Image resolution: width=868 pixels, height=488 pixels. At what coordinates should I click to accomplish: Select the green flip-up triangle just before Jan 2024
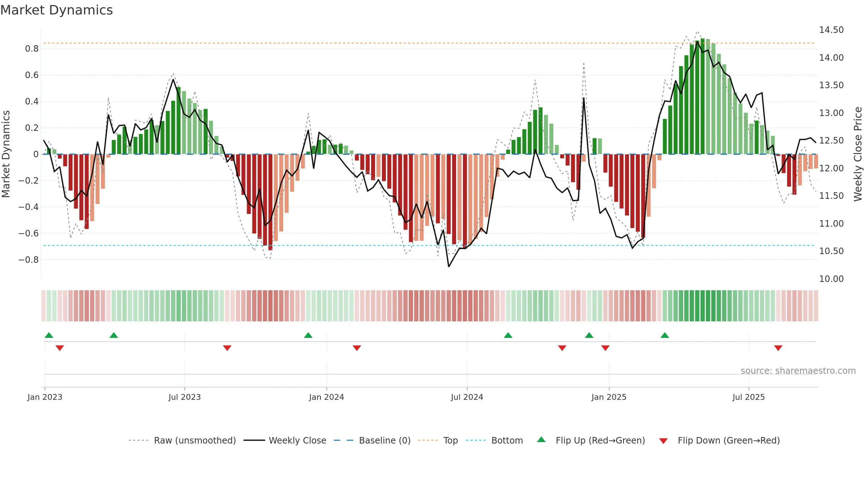click(x=308, y=335)
